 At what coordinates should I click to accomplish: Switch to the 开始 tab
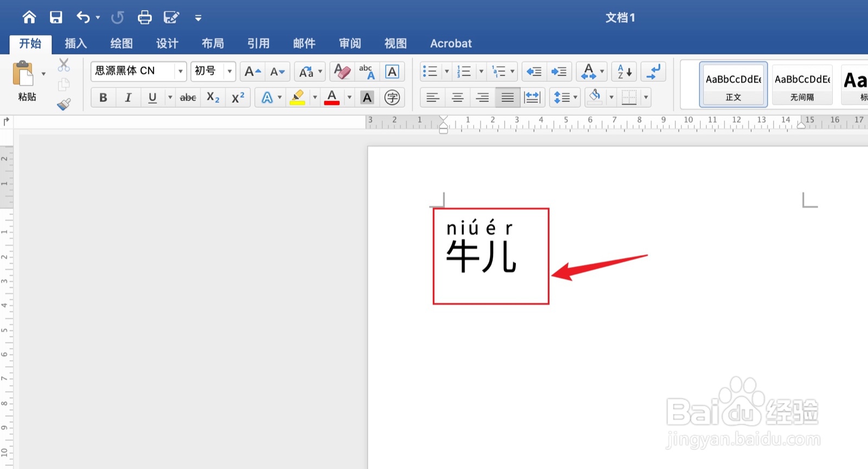coord(30,43)
